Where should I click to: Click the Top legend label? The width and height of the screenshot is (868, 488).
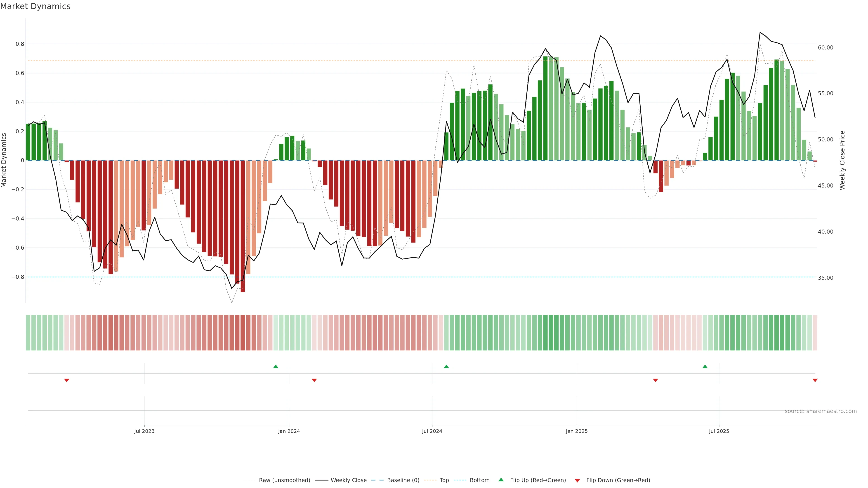point(444,480)
